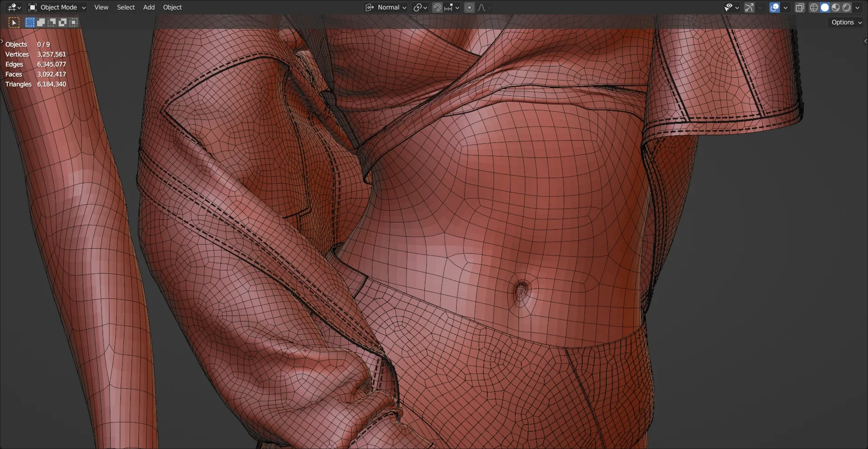Image resolution: width=868 pixels, height=449 pixels.
Task: Open the overlays options dropdown
Action: click(x=785, y=7)
